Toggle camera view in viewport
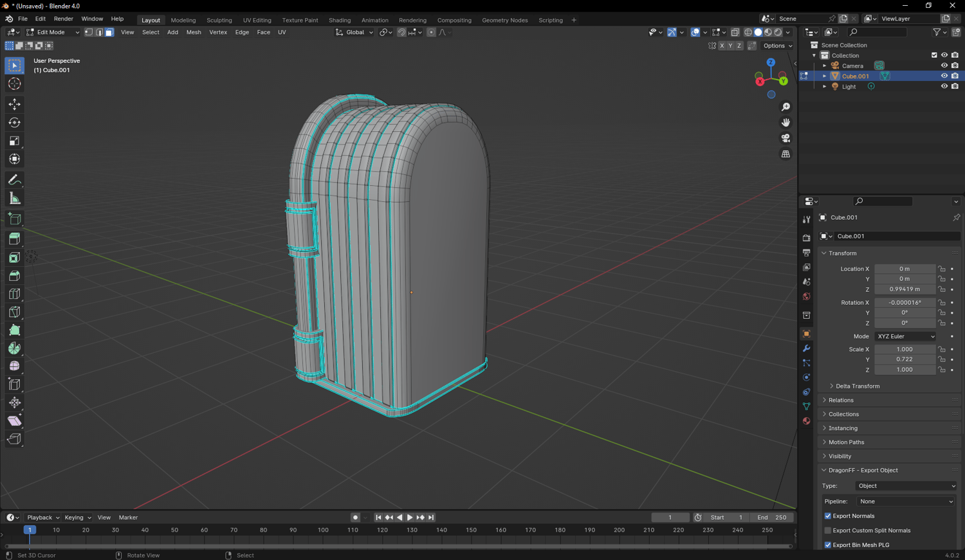The height and width of the screenshot is (560, 965). click(786, 138)
